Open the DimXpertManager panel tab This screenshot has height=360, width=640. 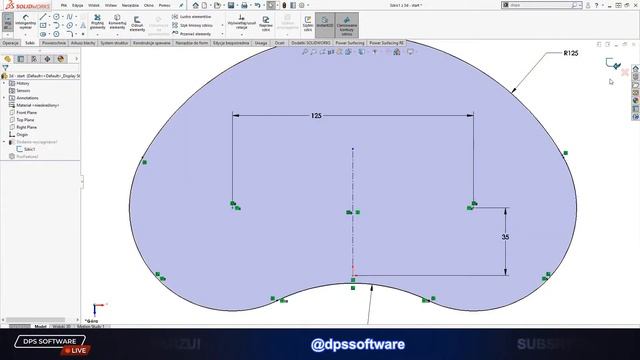pos(47,59)
